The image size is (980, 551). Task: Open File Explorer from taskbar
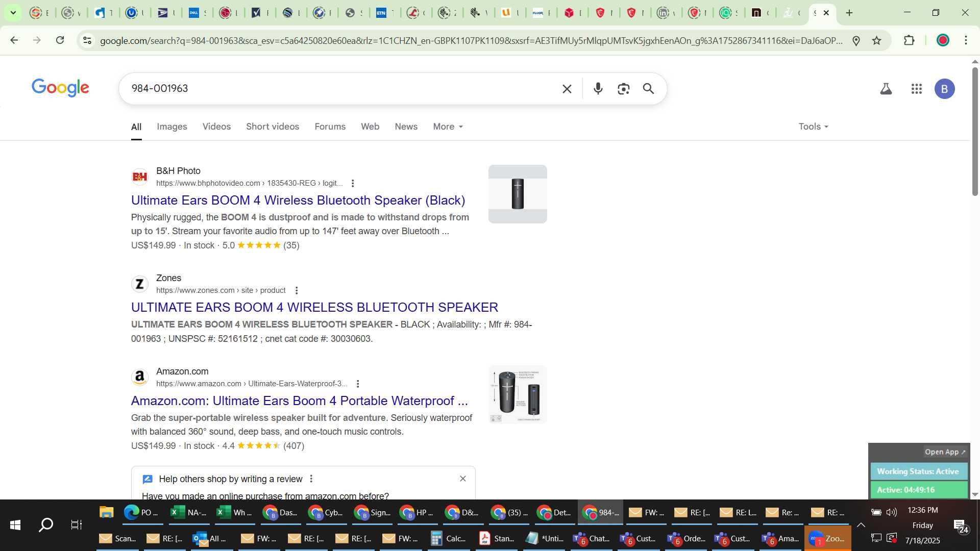106,512
